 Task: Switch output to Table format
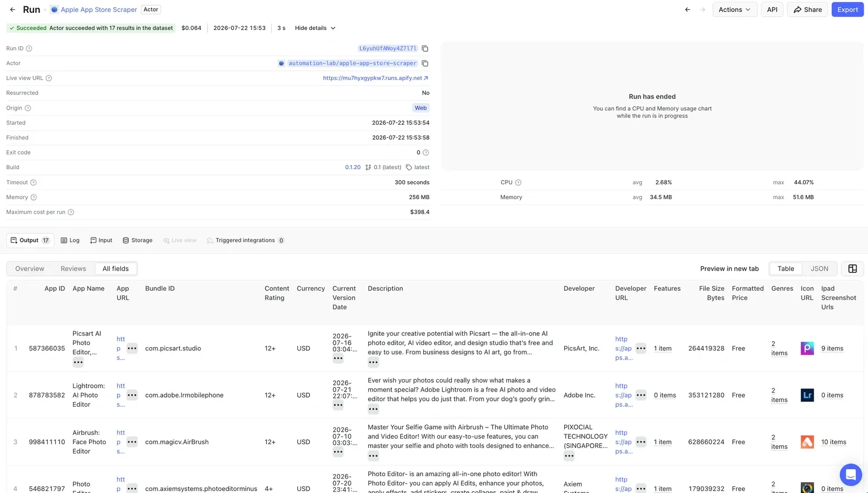click(x=786, y=268)
